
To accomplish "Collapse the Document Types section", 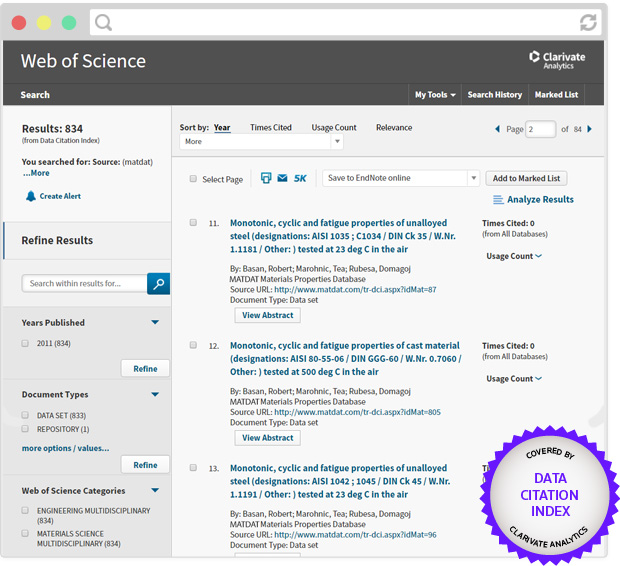I will pos(155,394).
